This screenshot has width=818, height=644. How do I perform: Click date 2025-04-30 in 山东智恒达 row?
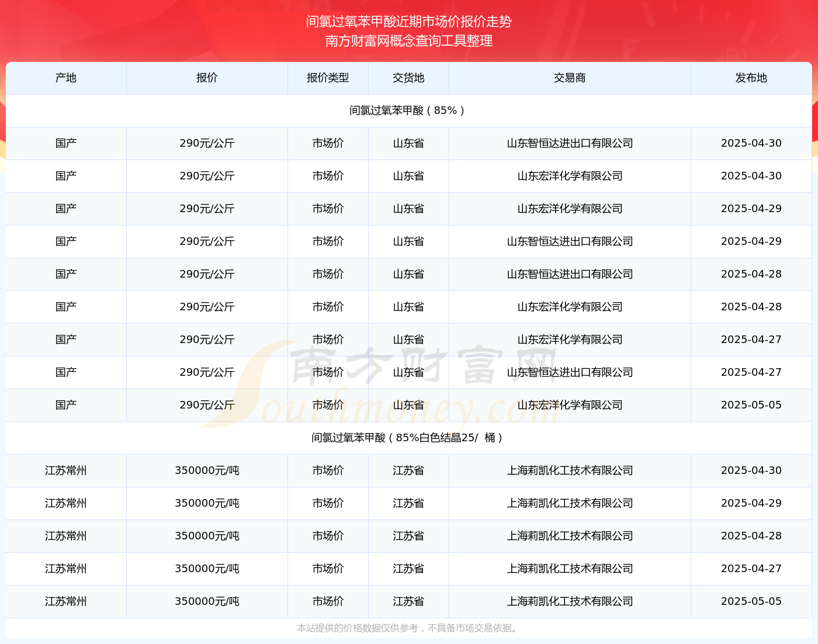coord(751,143)
